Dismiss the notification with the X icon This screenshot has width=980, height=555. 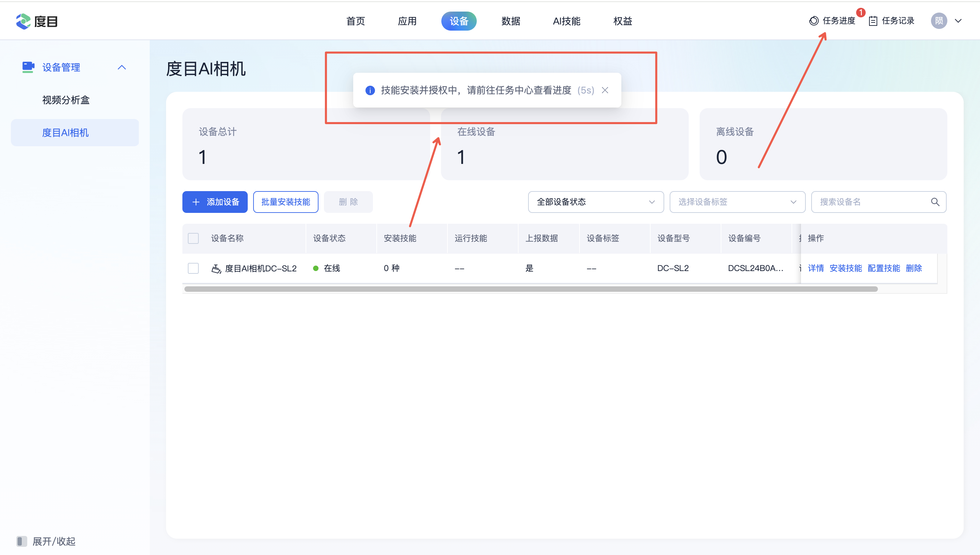click(x=605, y=90)
